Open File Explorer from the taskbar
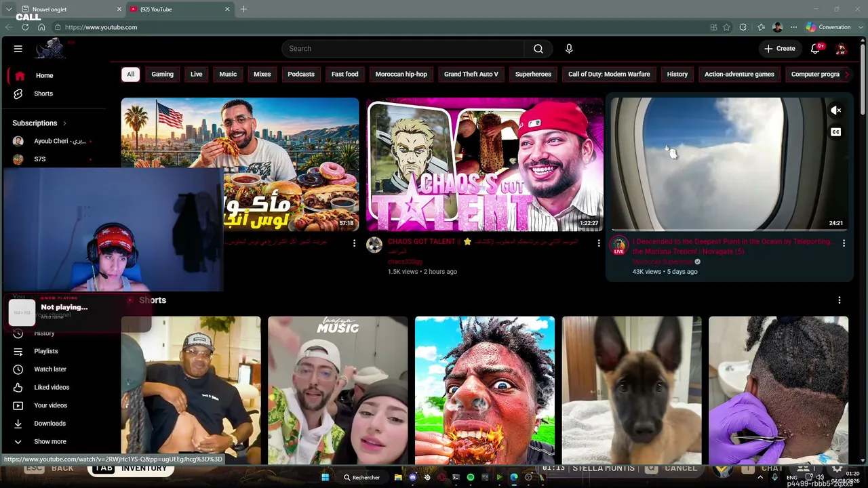 click(398, 477)
